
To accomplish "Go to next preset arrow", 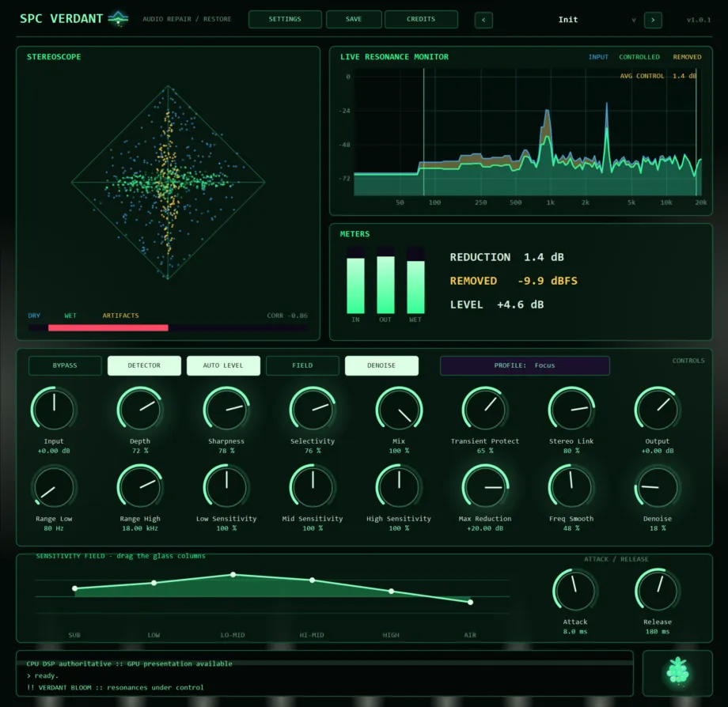I will [653, 20].
